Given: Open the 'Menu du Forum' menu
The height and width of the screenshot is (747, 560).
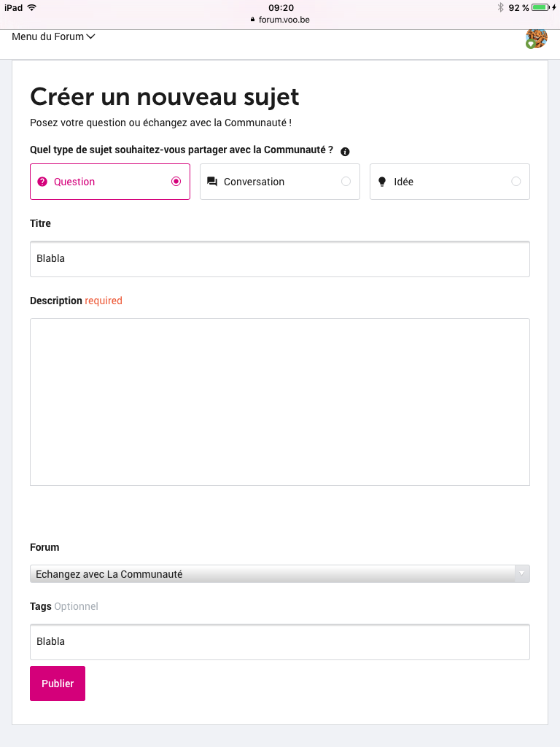Looking at the screenshot, I should 53,36.
